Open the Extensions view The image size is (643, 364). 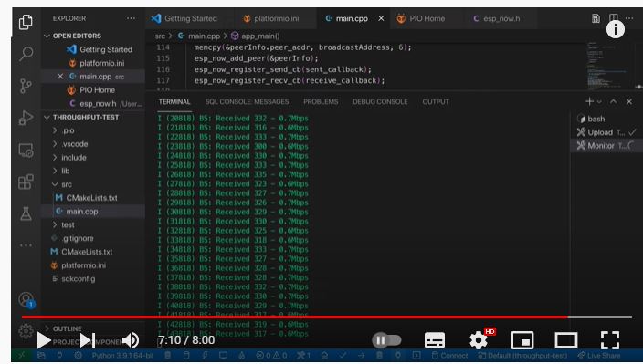[x=26, y=182]
